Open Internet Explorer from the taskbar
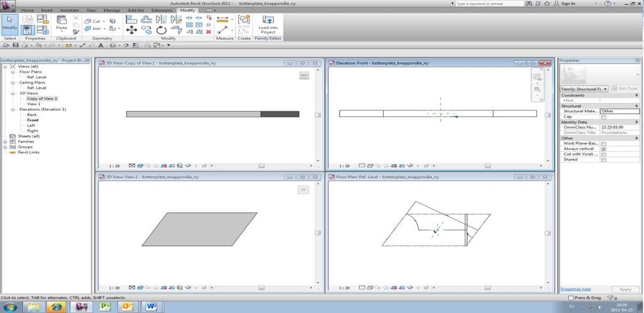The image size is (644, 313). pos(56,307)
